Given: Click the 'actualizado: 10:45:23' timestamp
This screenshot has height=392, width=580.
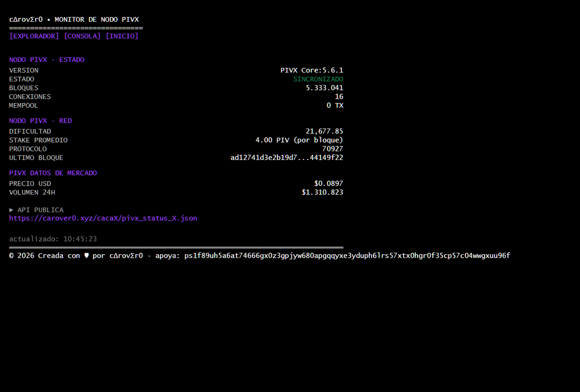Looking at the screenshot, I should [53, 239].
